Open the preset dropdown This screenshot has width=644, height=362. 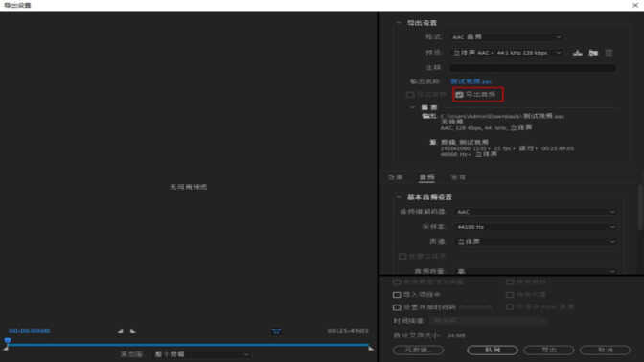506,53
